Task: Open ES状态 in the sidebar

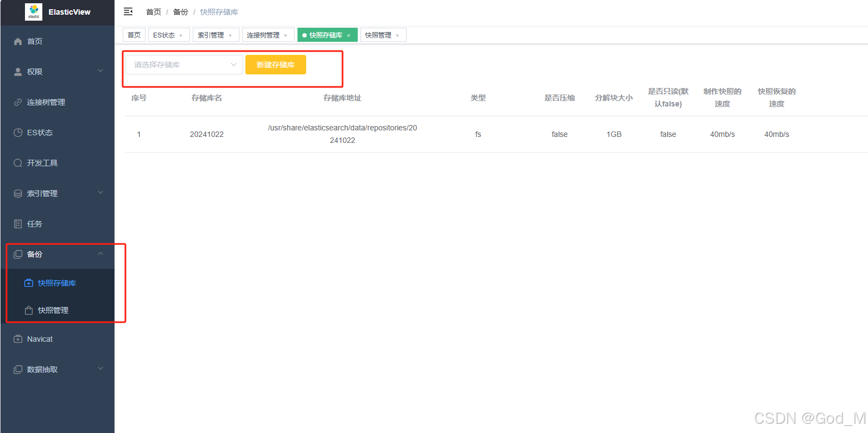Action: click(x=58, y=133)
